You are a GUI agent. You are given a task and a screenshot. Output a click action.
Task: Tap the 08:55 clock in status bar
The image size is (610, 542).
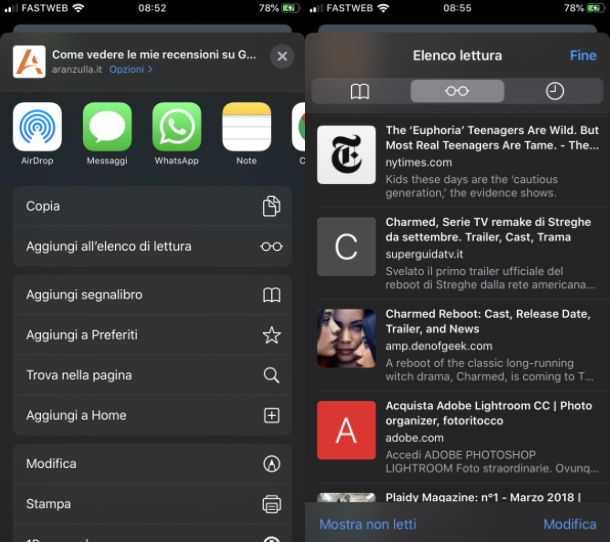[x=457, y=8]
